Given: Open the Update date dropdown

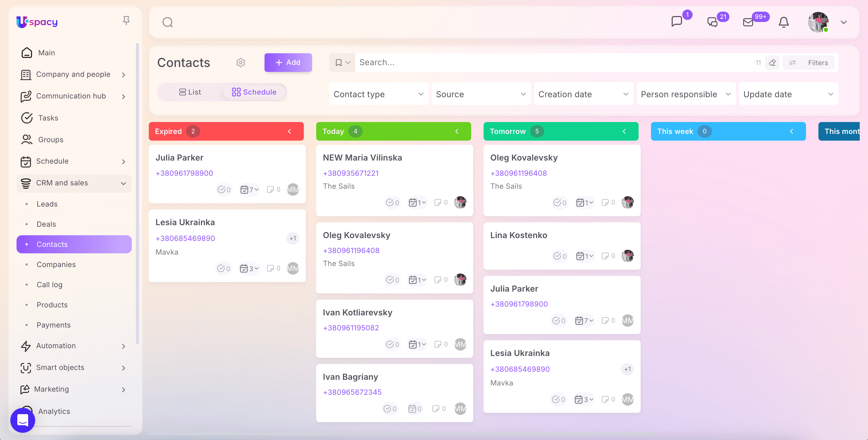Looking at the screenshot, I should click(x=788, y=94).
